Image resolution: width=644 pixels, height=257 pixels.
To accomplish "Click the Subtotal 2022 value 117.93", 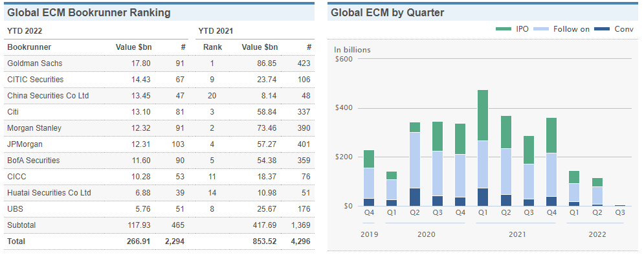I will tap(140, 225).
